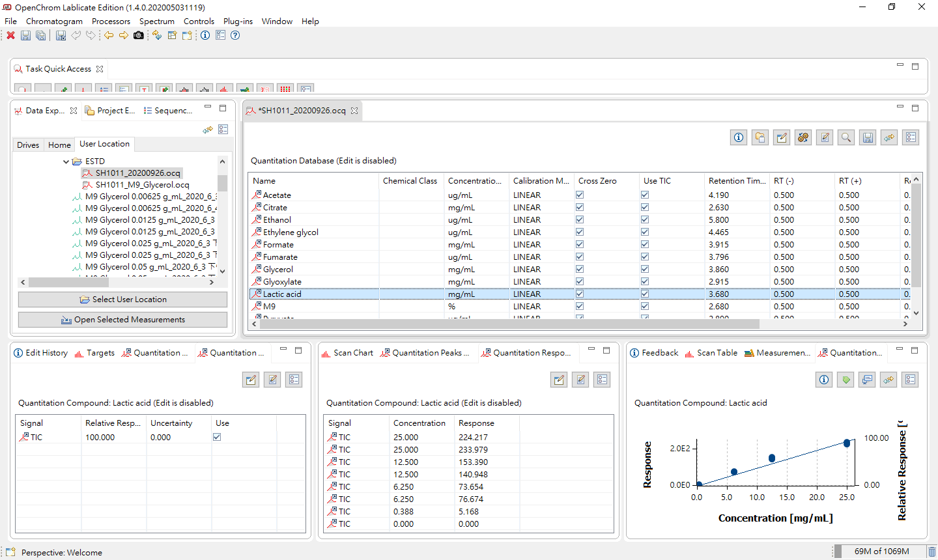938x560 pixels.
Task: Open the search icon in the quantitation database toolbar
Action: coord(846,137)
